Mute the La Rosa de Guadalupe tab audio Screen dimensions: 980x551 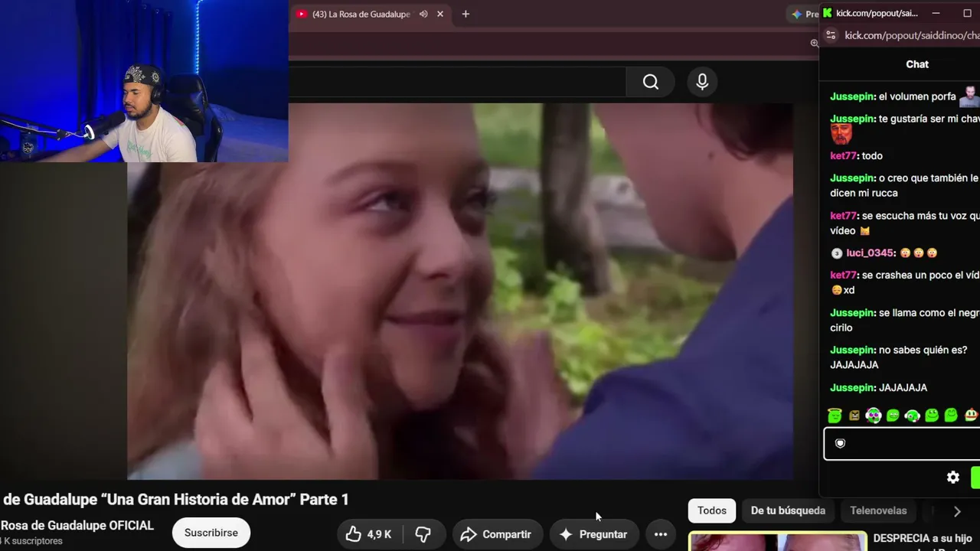(x=423, y=14)
